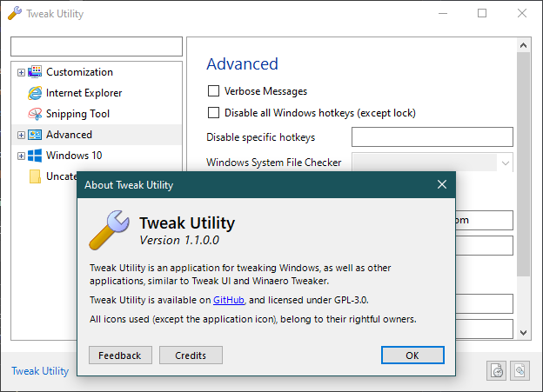Click the Advanced category icon in tree

[x=35, y=135]
